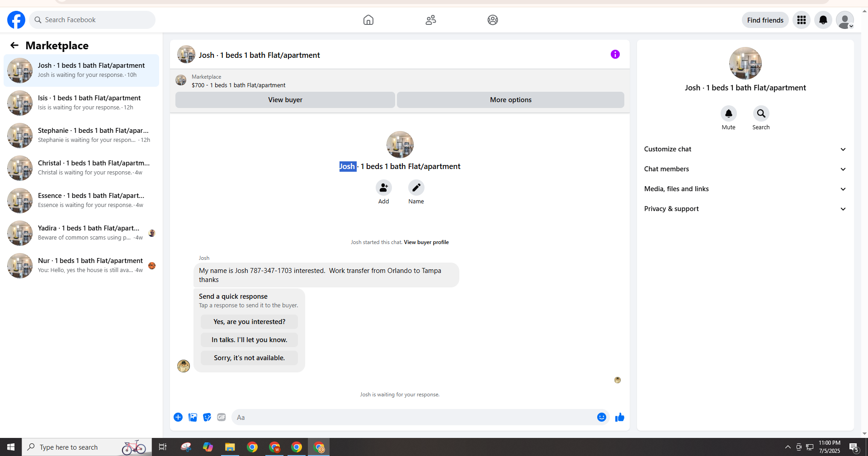Open Nur conversation in list

(81, 266)
